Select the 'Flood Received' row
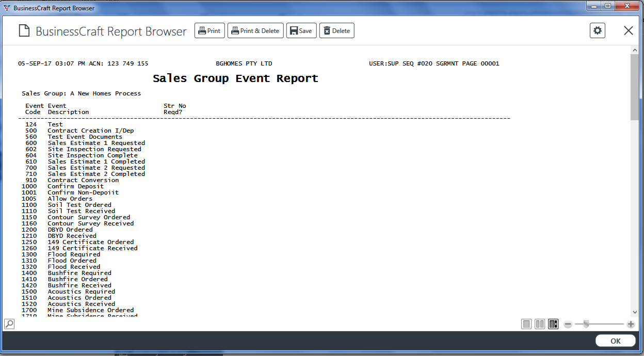 pos(74,267)
